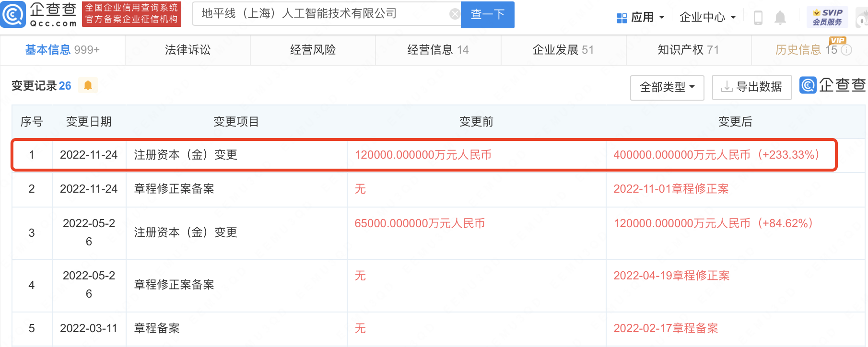
Task: Click the 查一下 search button
Action: 488,14
